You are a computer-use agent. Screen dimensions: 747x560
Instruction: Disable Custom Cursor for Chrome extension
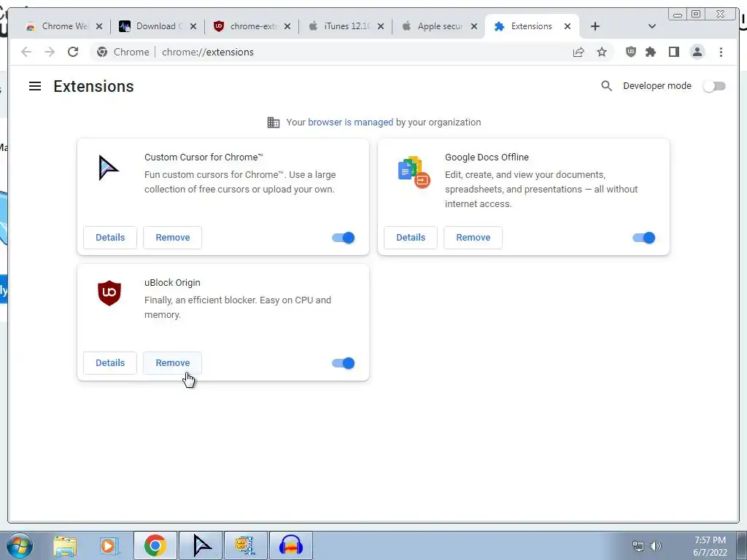click(x=344, y=238)
